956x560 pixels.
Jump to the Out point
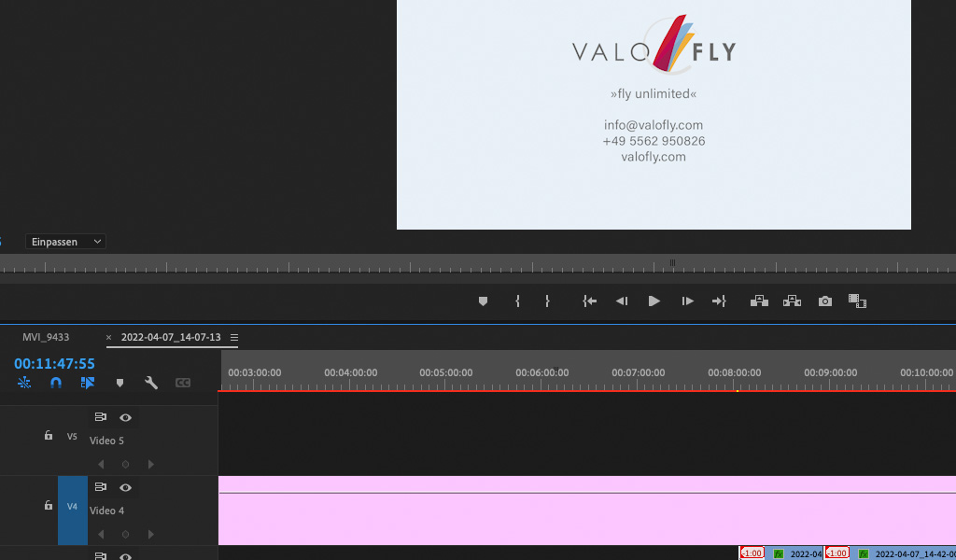tap(719, 301)
